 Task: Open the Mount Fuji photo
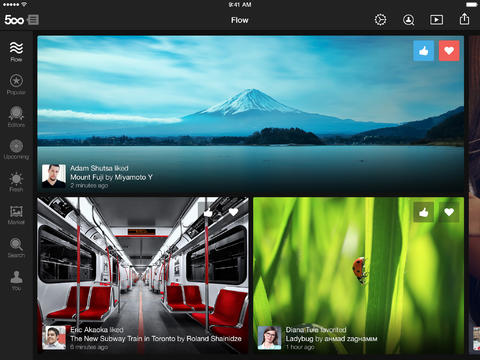point(250,114)
